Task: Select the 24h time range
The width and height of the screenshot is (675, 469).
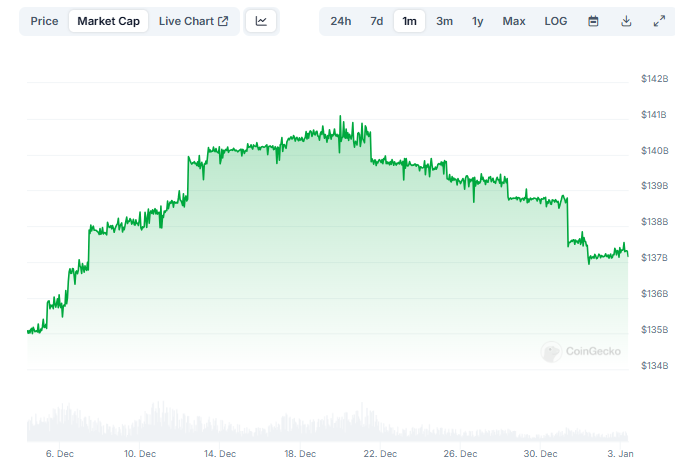Action: (341, 21)
